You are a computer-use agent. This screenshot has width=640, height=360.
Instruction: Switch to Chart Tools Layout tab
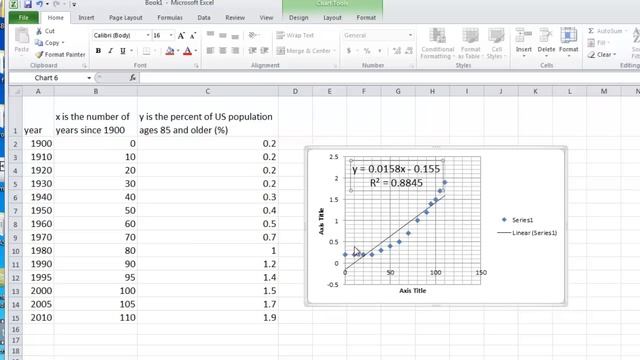332,18
